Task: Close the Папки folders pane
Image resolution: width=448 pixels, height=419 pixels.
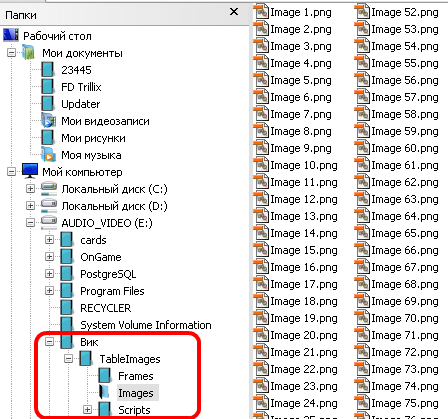Action: (234, 12)
